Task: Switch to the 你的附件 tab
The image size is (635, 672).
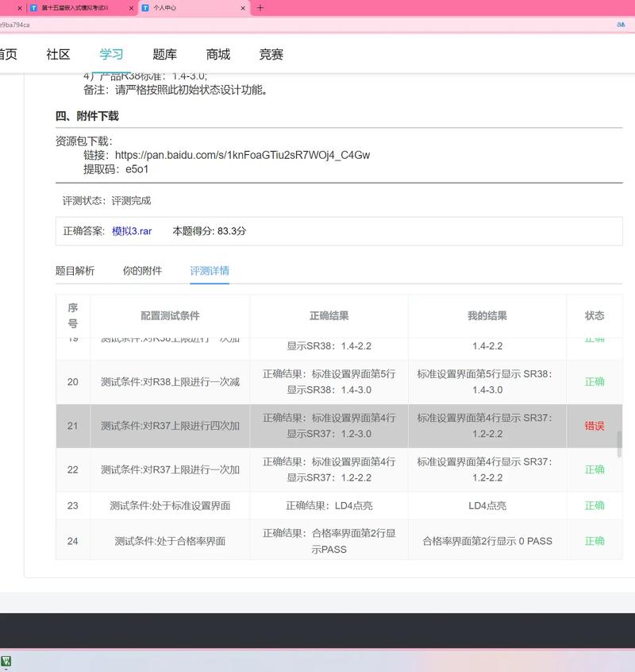Action: pyautogui.click(x=142, y=271)
